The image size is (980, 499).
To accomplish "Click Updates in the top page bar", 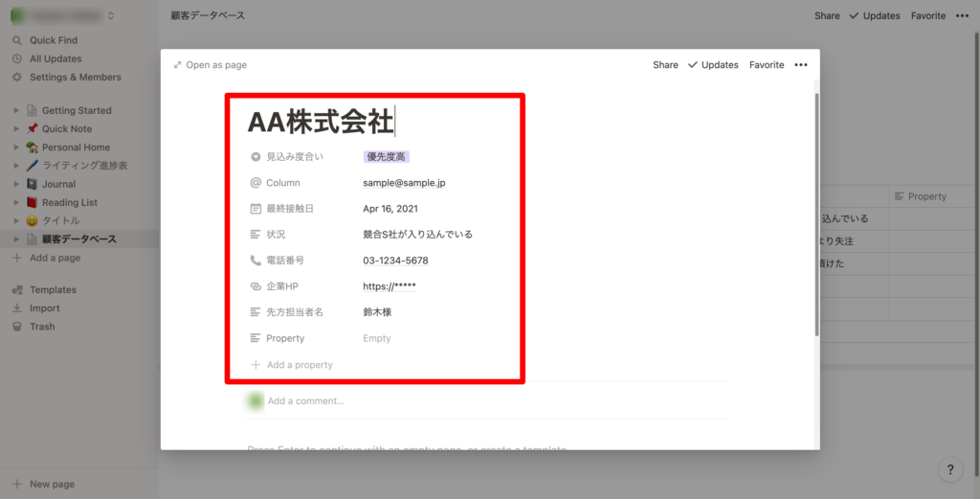I will pyautogui.click(x=875, y=15).
